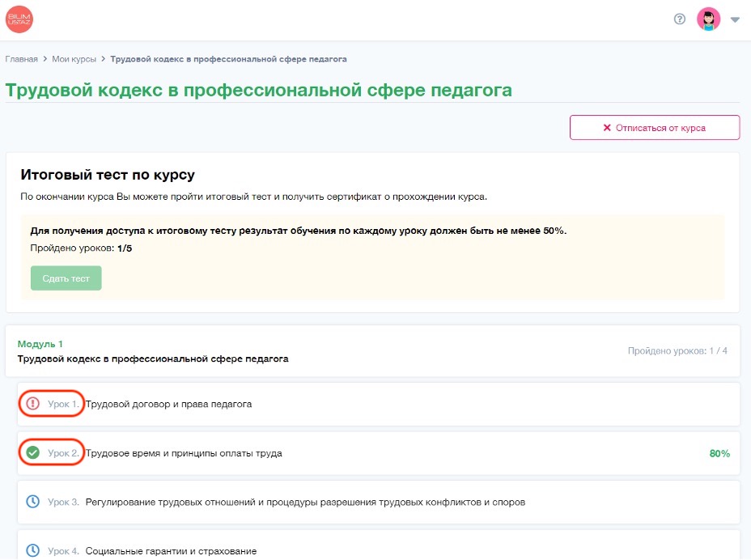Open lesson Трудовое время и принципы оплаты труда
This screenshot has height=560, width=751.
[x=184, y=453]
